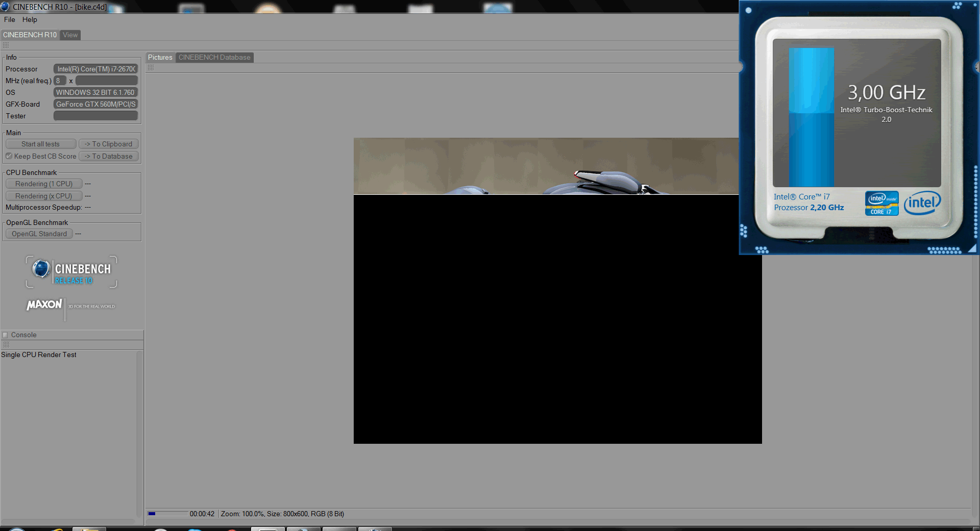Screen dimensions: 980x531
Task: Click the elapsed time 00:00:42
Action: [202, 514]
